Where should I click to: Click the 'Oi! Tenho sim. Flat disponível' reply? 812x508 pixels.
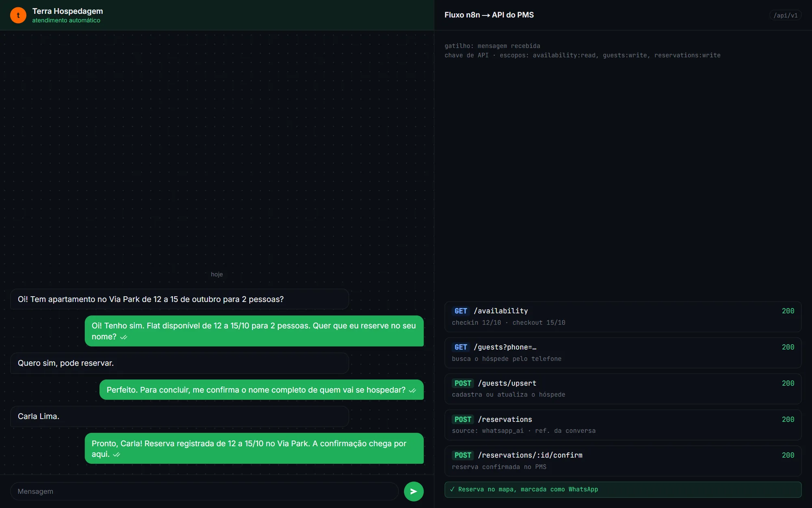pos(254,331)
